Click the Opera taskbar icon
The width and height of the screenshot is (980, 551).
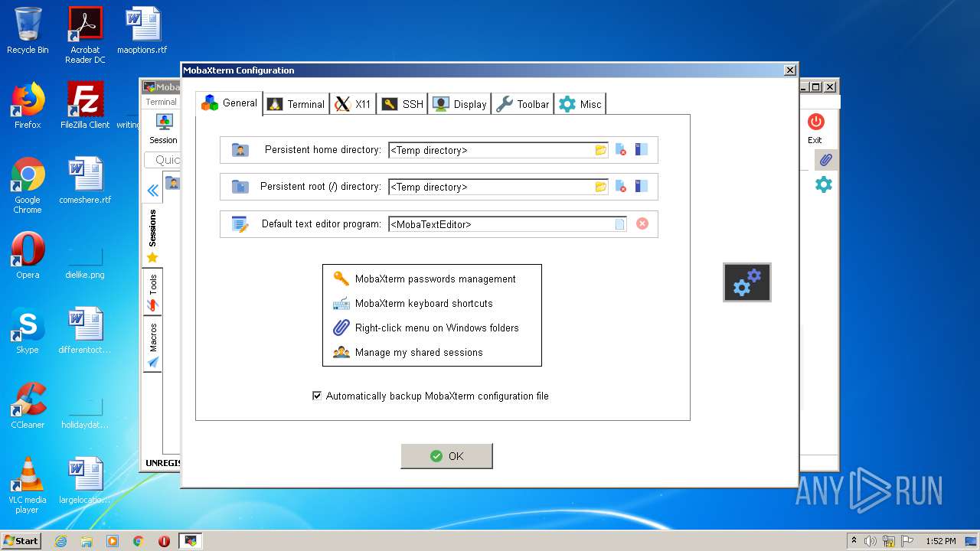pyautogui.click(x=164, y=541)
